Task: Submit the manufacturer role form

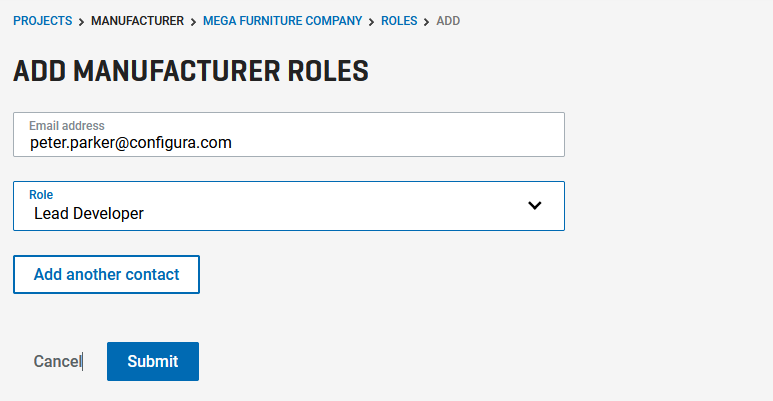Action: coord(153,362)
